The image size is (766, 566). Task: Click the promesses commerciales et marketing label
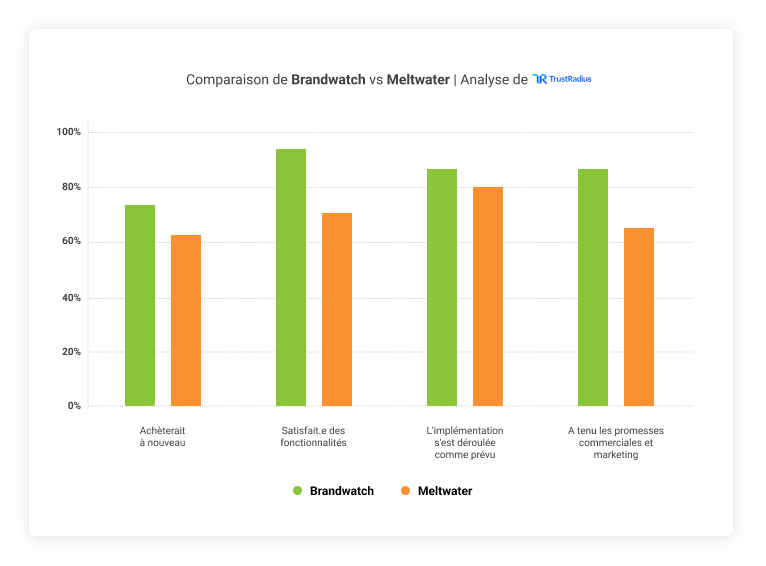(616, 442)
